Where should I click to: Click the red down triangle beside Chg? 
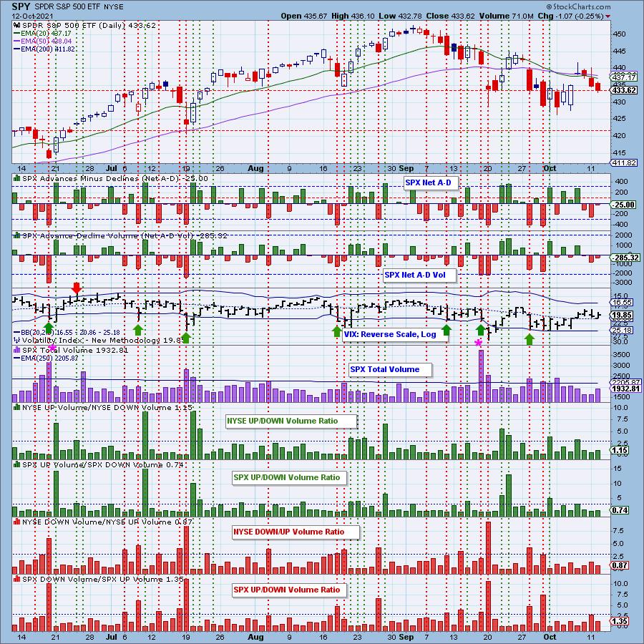pos(608,17)
